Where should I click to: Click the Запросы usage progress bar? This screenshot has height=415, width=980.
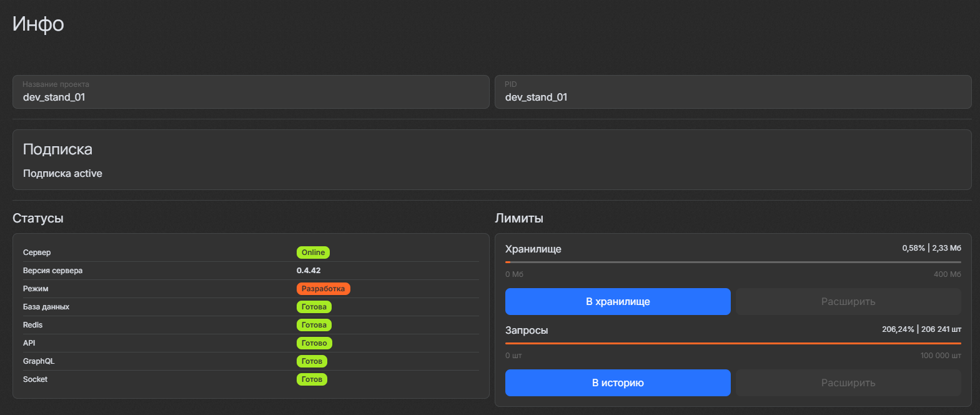[733, 343]
